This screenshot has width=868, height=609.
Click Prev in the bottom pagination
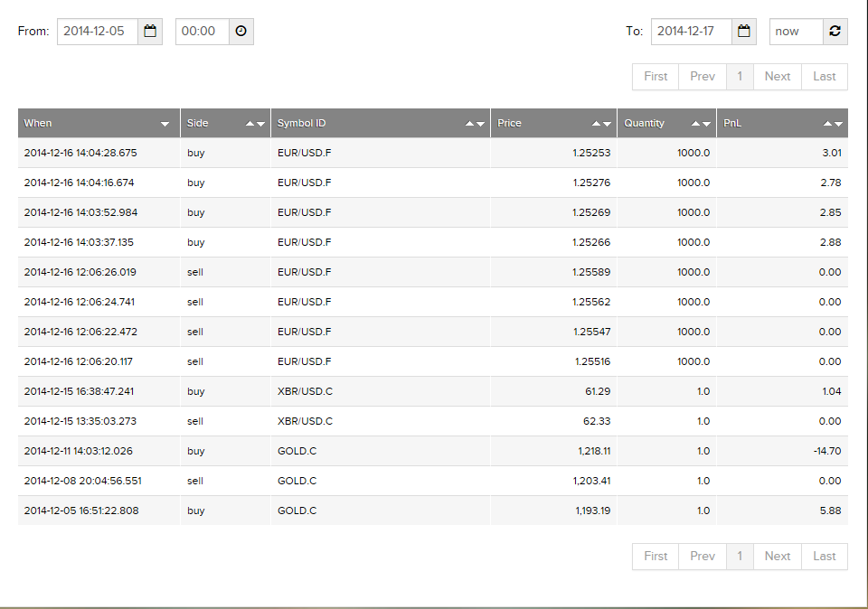(703, 557)
